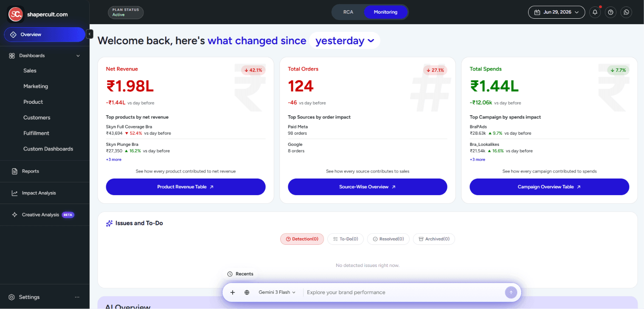The height and width of the screenshot is (309, 644).
Task: Open the Overview page in sidebar
Action: click(x=45, y=34)
